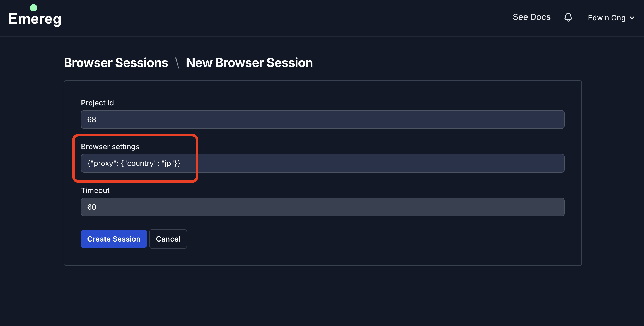Click the Create Session button
Image resolution: width=644 pixels, height=326 pixels.
(x=114, y=239)
